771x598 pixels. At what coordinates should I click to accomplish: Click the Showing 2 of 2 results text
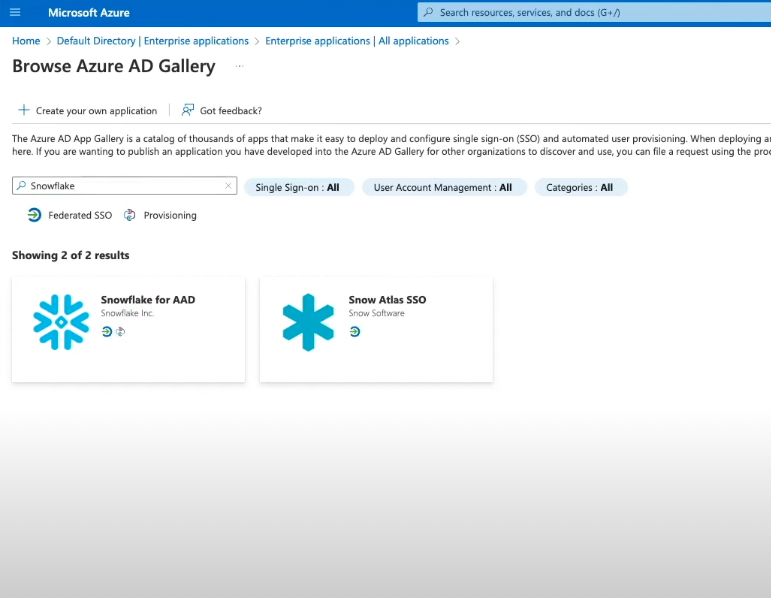coord(71,255)
